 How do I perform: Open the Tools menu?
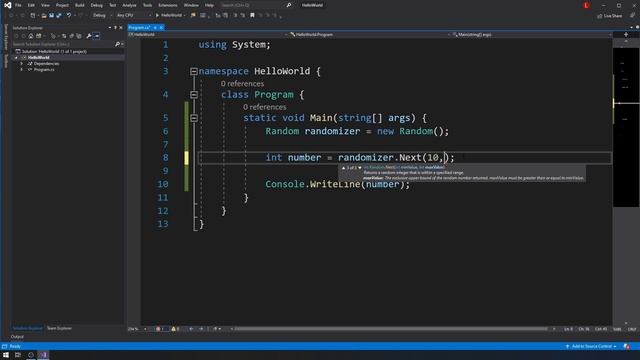point(147,5)
